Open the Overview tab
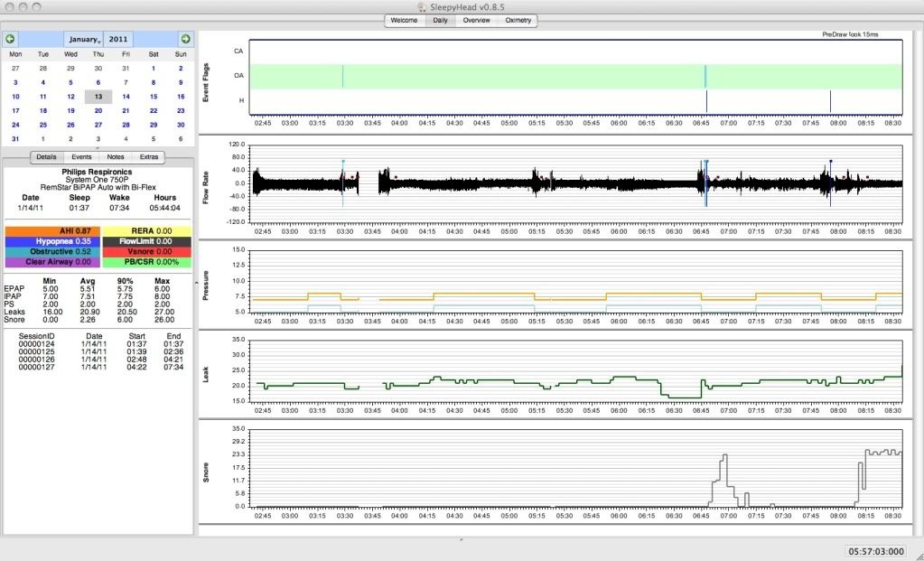 (476, 20)
